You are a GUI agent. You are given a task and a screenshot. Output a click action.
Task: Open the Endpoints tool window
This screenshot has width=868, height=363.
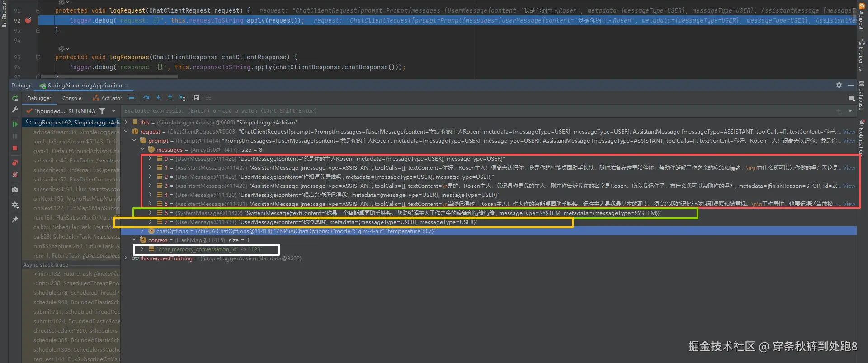(x=862, y=55)
